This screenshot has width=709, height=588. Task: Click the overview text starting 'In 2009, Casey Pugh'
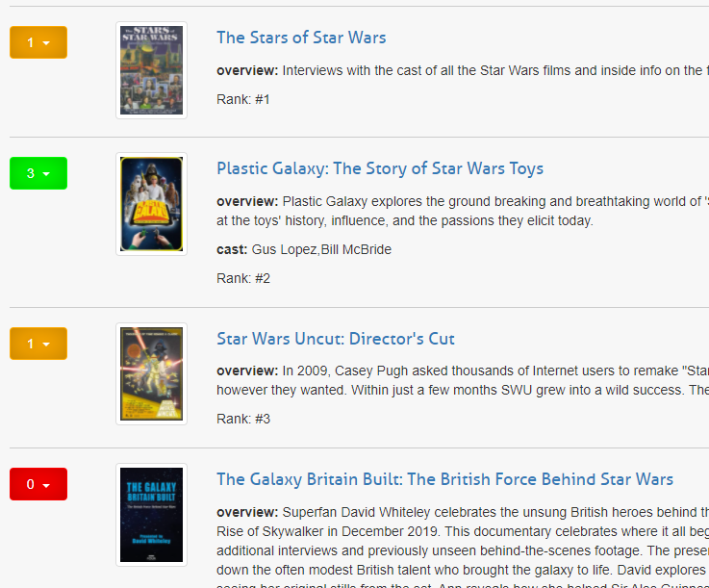tap(463, 380)
